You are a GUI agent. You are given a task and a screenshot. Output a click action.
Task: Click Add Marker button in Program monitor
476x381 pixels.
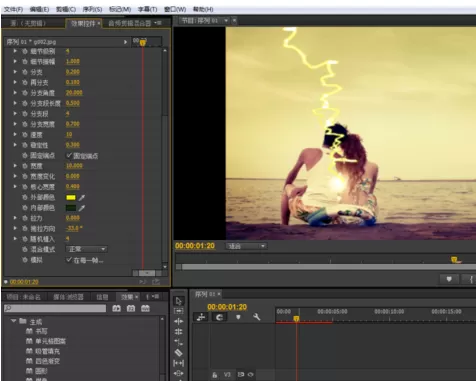[449, 279]
